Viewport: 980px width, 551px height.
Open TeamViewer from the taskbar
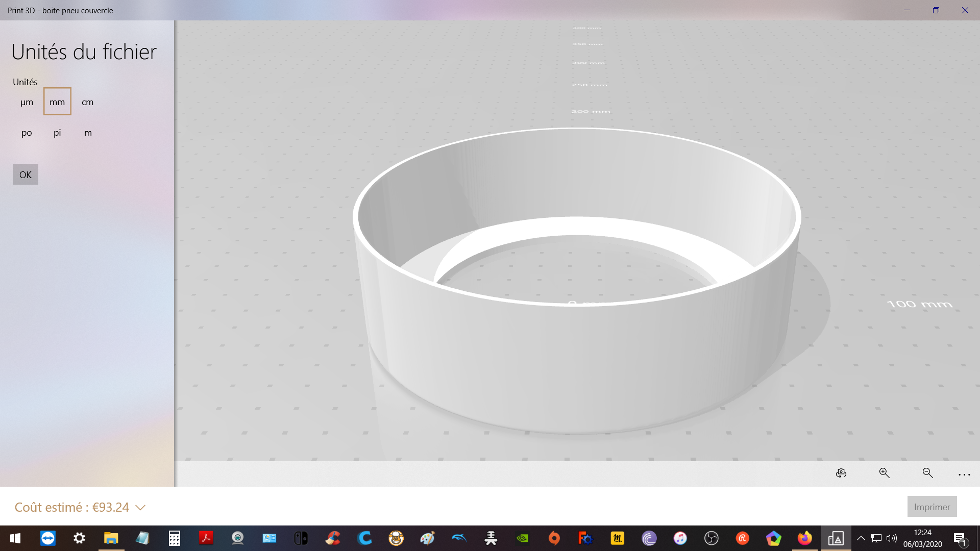point(48,538)
